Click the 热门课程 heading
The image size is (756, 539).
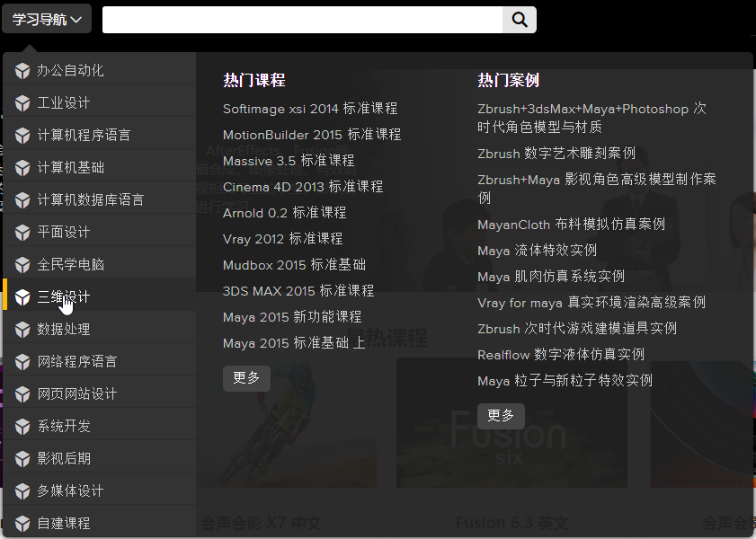pos(254,80)
